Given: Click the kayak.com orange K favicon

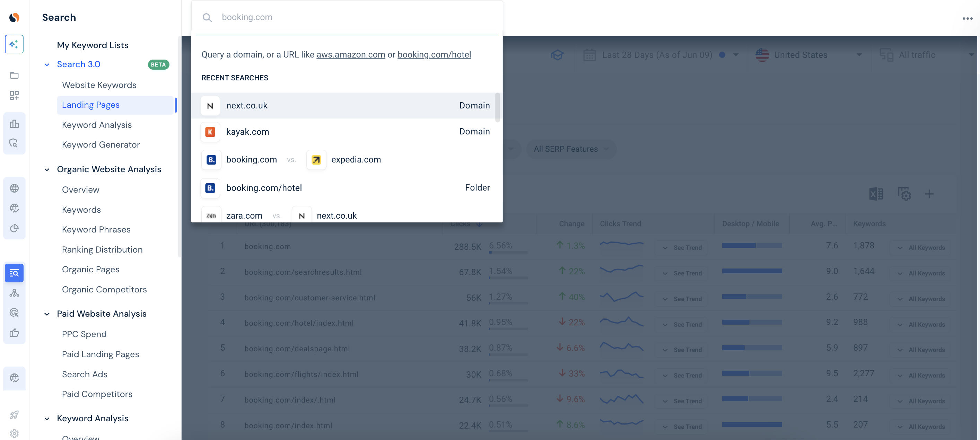Looking at the screenshot, I should pyautogui.click(x=210, y=132).
